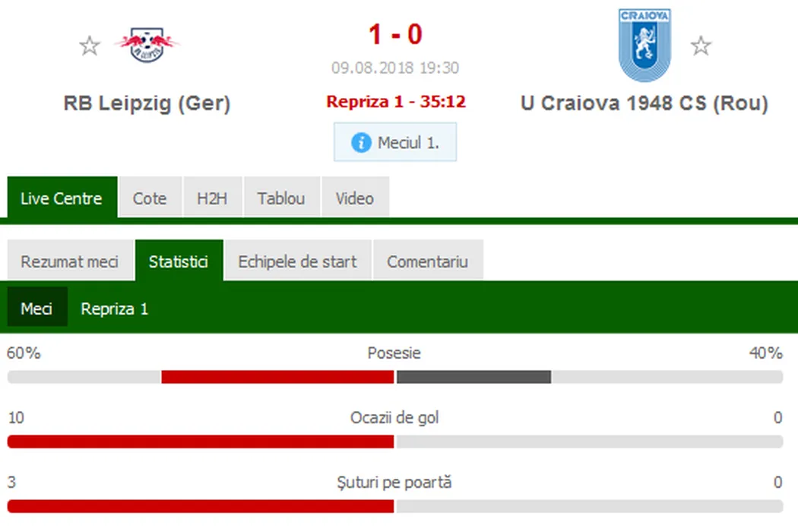Click the 1 - 0 match score
Screen dimensions: 798x532
(394, 34)
